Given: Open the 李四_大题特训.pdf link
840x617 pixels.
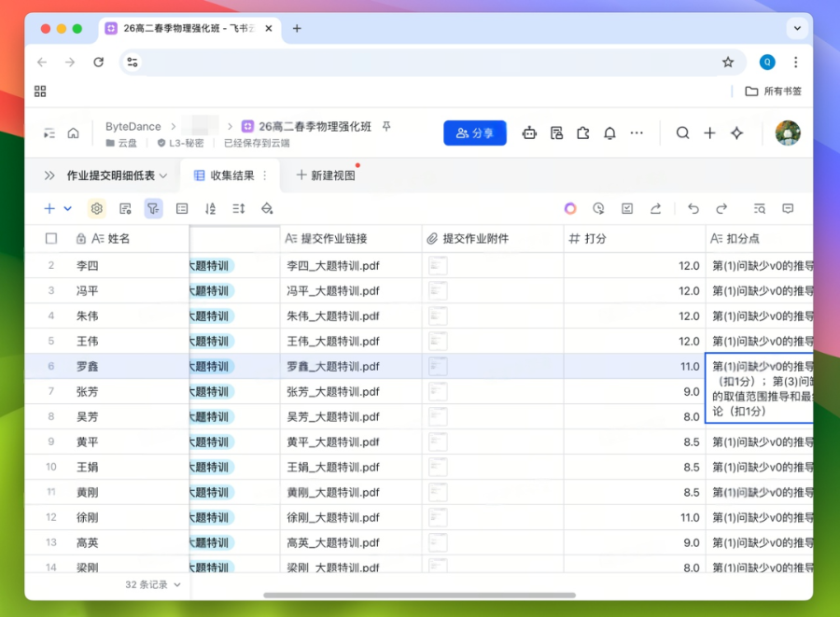Looking at the screenshot, I should coord(333,266).
